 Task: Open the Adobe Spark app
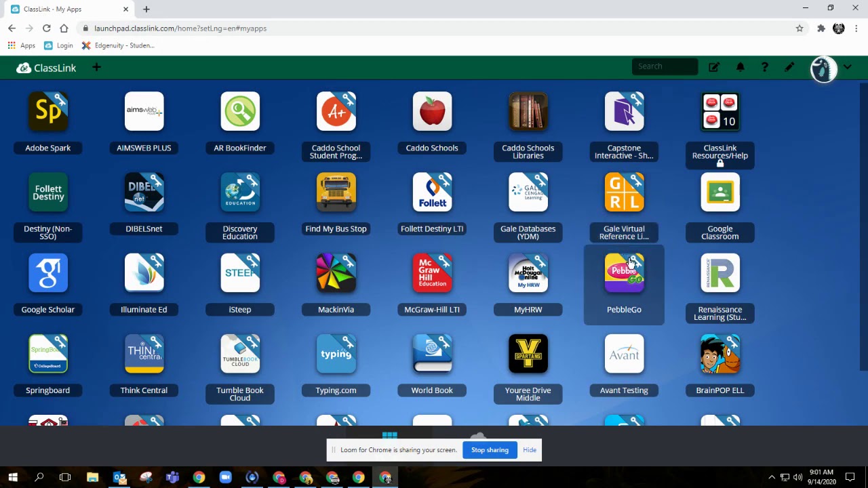point(47,111)
